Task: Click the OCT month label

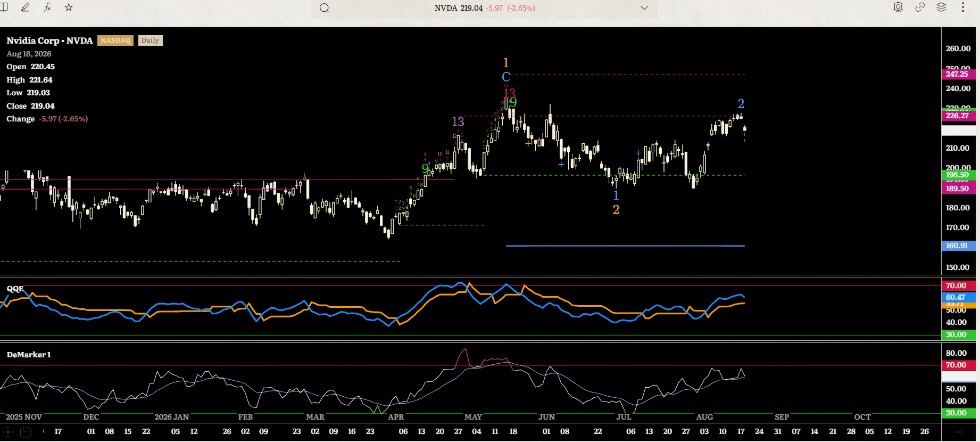Action: 862,417
